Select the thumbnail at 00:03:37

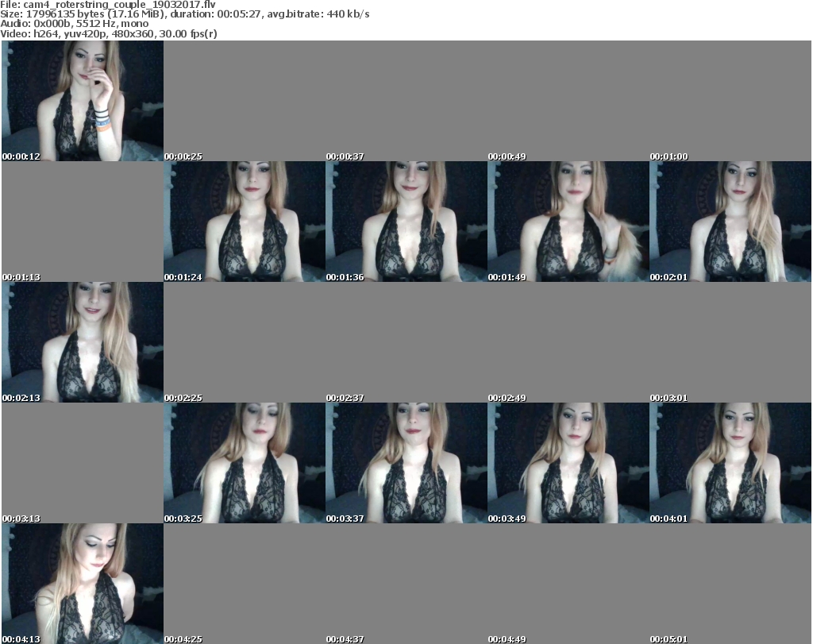(x=406, y=463)
